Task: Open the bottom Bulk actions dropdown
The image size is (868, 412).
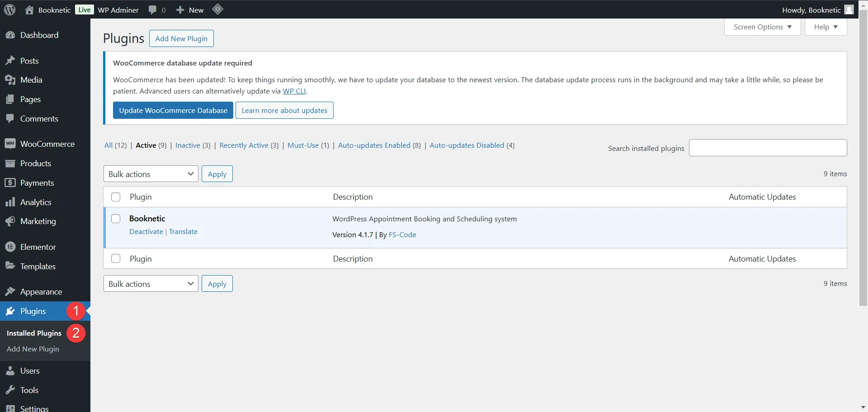Action: (x=151, y=284)
